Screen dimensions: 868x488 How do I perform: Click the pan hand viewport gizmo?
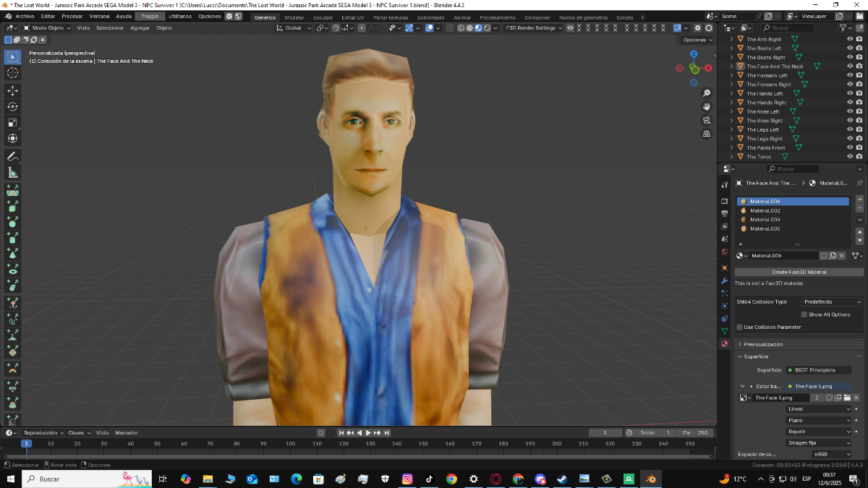point(707,107)
